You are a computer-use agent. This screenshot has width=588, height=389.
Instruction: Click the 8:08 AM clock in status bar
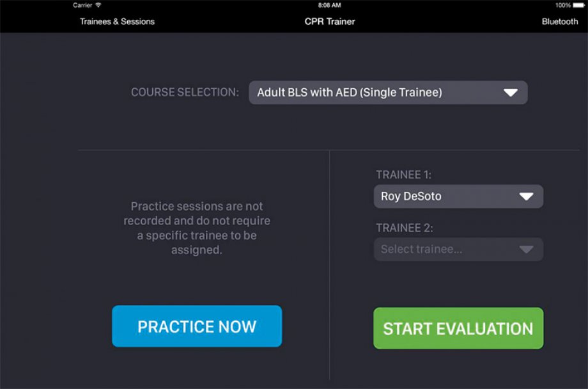pos(330,5)
